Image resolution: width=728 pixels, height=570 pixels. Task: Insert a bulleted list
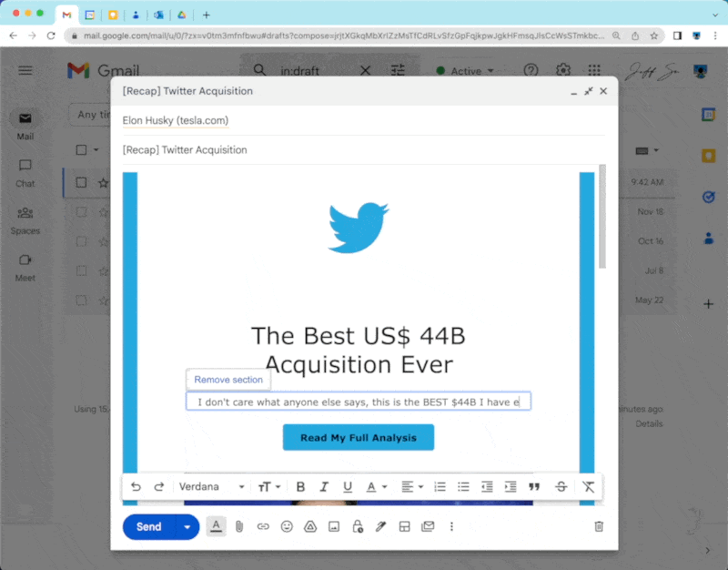[x=463, y=486]
